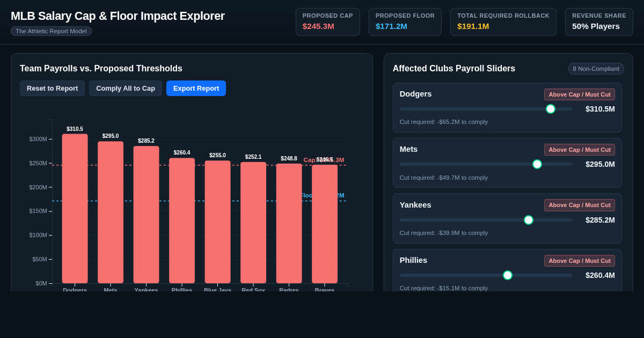Adjust the Yankees payroll slider handle
The height and width of the screenshot is (338, 644).
coord(529,220)
